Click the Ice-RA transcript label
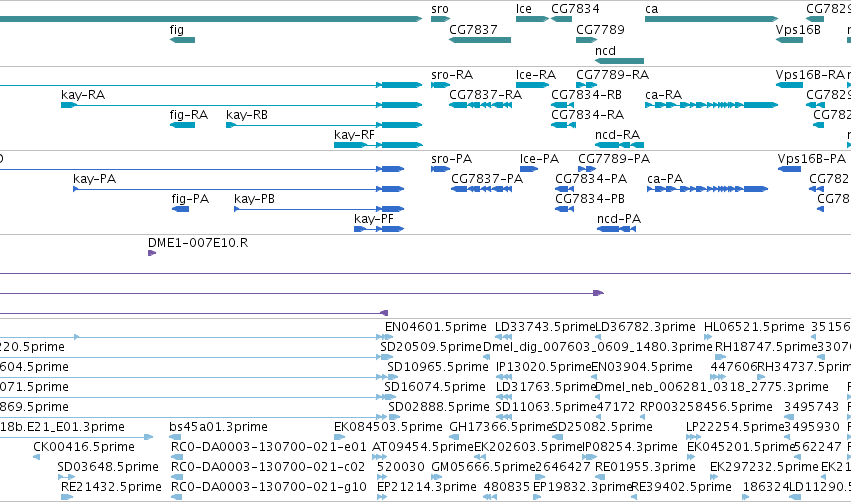Screen dimensions: 851x502 [536, 75]
